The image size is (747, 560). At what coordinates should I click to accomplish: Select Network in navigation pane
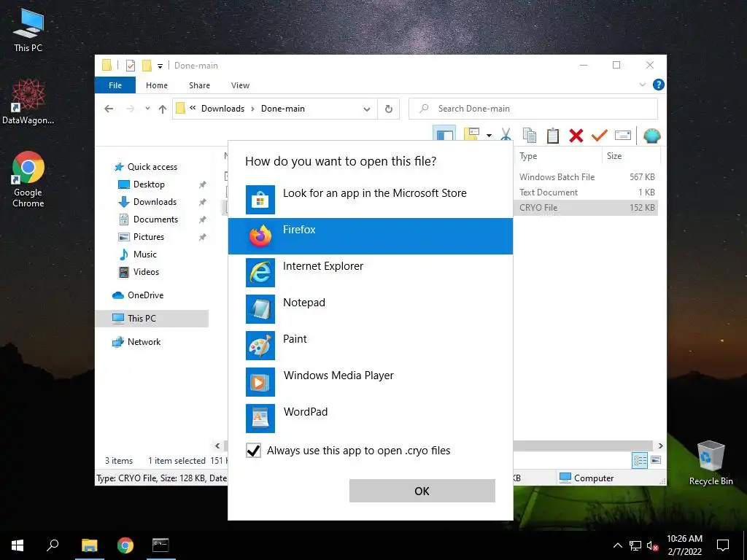point(144,342)
